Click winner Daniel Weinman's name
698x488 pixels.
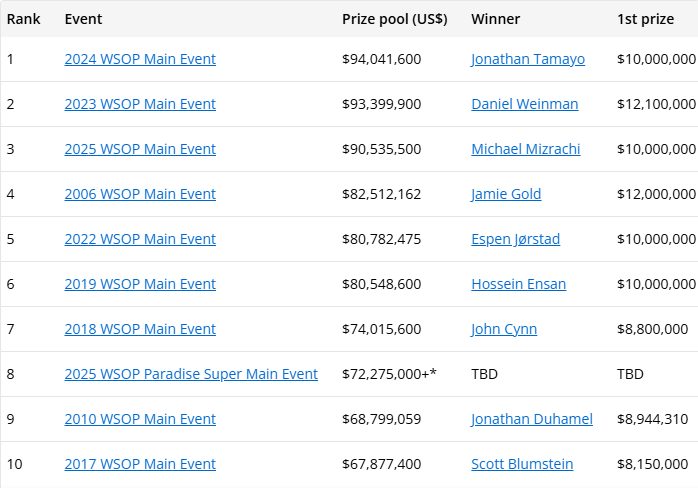click(525, 104)
